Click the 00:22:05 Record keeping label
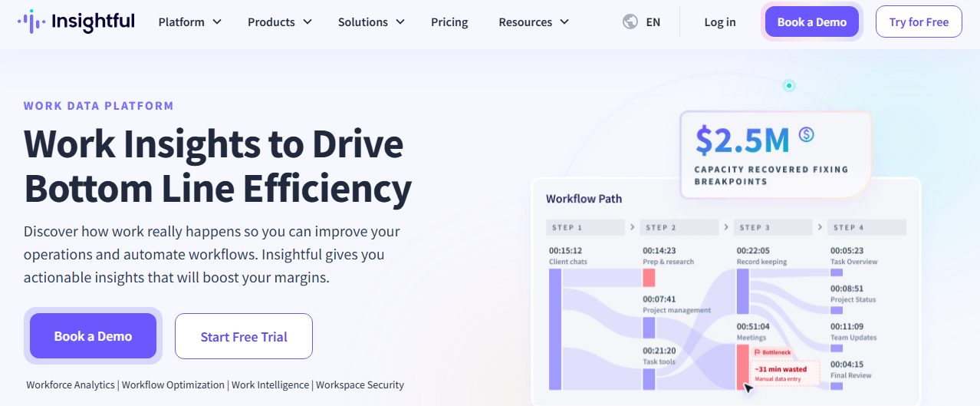Screen dimensions: 980x406 (761, 256)
